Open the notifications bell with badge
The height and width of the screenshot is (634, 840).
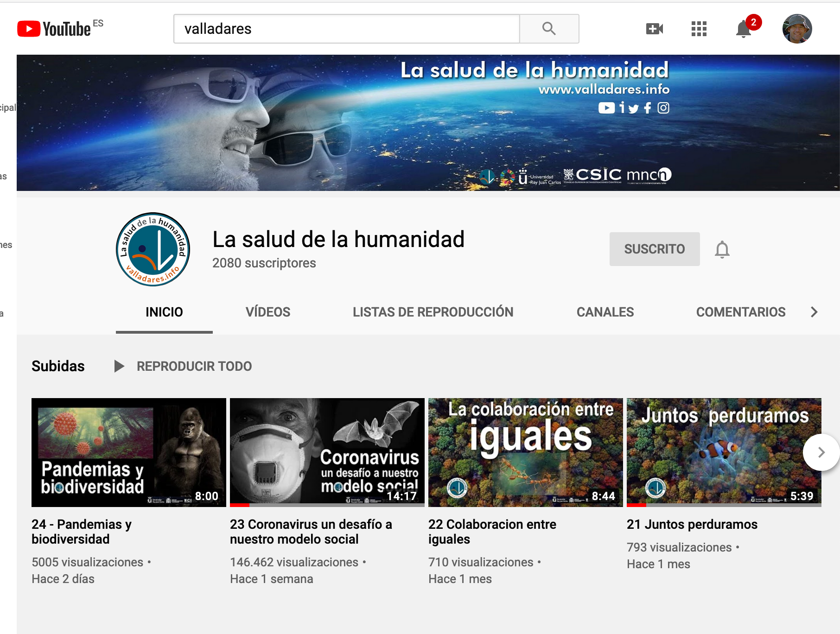[744, 29]
